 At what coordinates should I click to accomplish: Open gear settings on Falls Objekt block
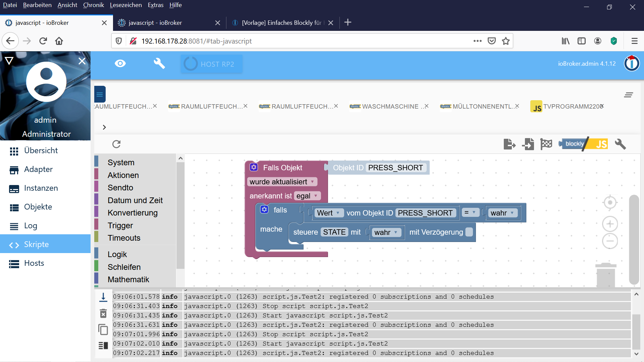coord(254,167)
